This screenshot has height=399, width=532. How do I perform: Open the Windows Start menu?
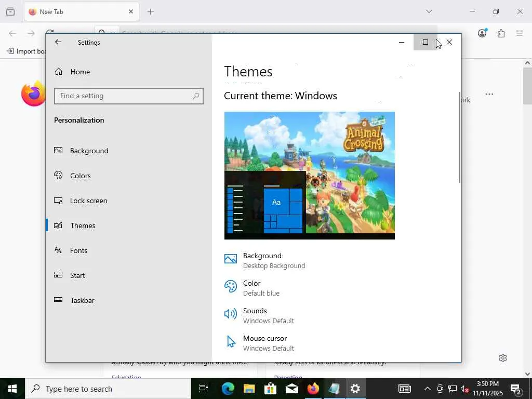12,389
